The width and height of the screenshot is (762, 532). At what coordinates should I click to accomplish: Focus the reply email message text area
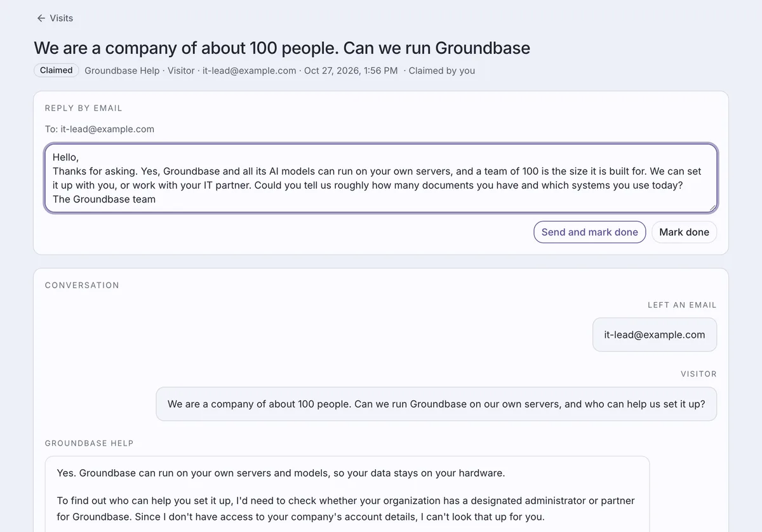[381, 178]
